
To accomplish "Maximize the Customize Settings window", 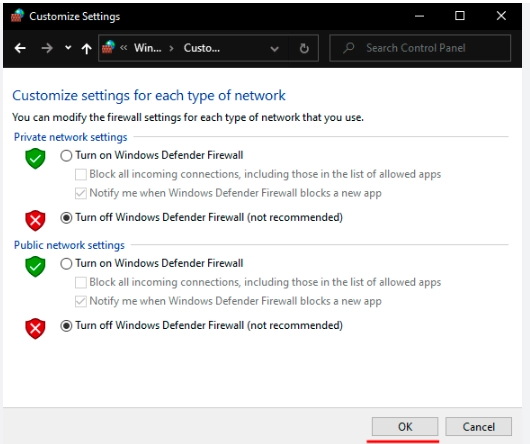I will click(460, 16).
